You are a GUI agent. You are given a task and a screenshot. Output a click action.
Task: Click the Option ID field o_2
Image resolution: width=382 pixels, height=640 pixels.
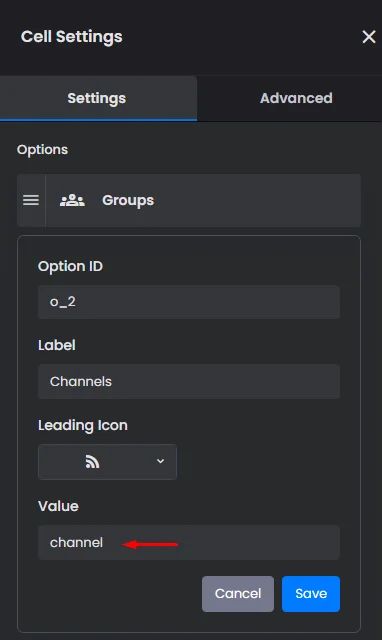coord(189,302)
